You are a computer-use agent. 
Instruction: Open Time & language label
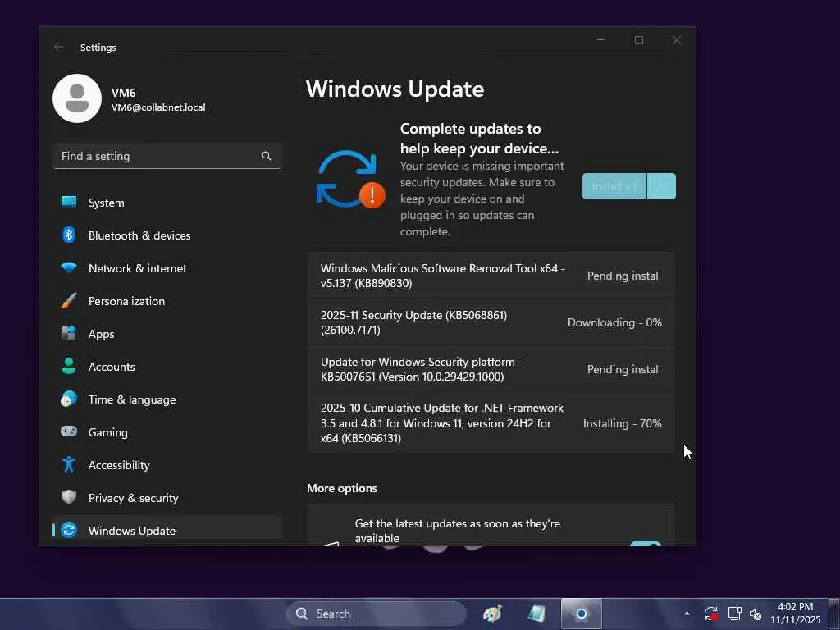[x=132, y=399]
